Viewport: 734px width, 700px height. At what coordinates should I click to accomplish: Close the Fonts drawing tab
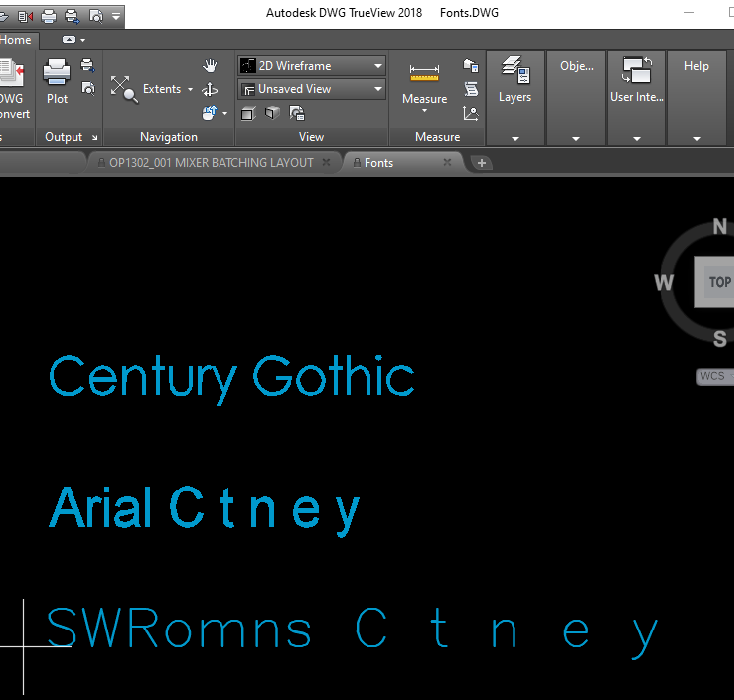tap(447, 162)
